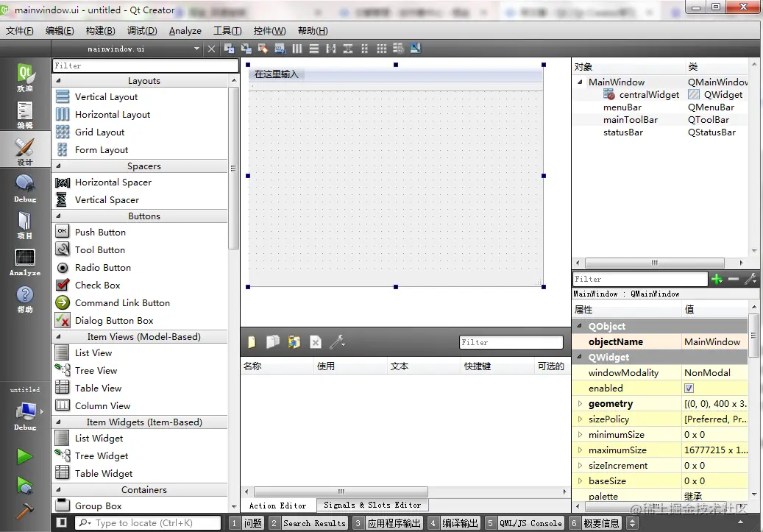Click the property editor Filter field
This screenshot has height=532, width=763.
pyautogui.click(x=640, y=279)
